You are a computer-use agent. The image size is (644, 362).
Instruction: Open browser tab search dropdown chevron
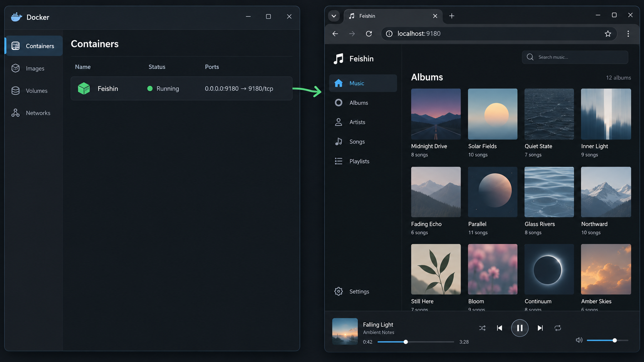(x=334, y=16)
